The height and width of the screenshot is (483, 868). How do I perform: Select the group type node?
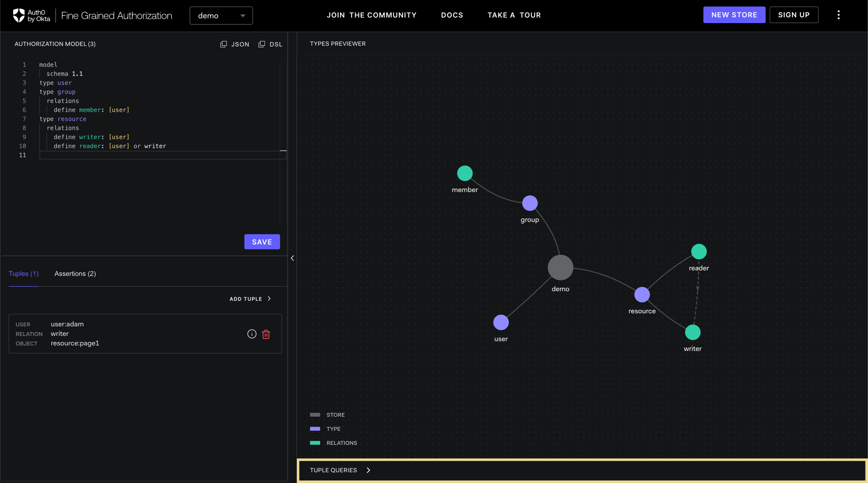pyautogui.click(x=530, y=203)
